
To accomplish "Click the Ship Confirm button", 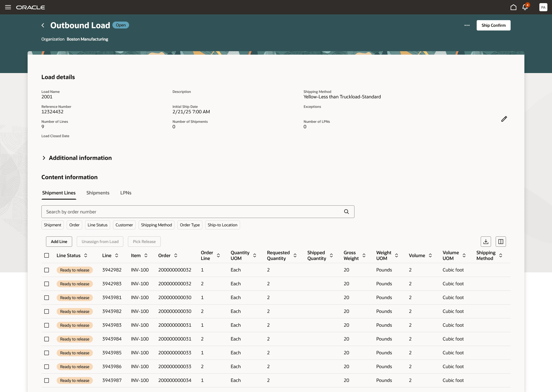I will (x=493, y=25).
